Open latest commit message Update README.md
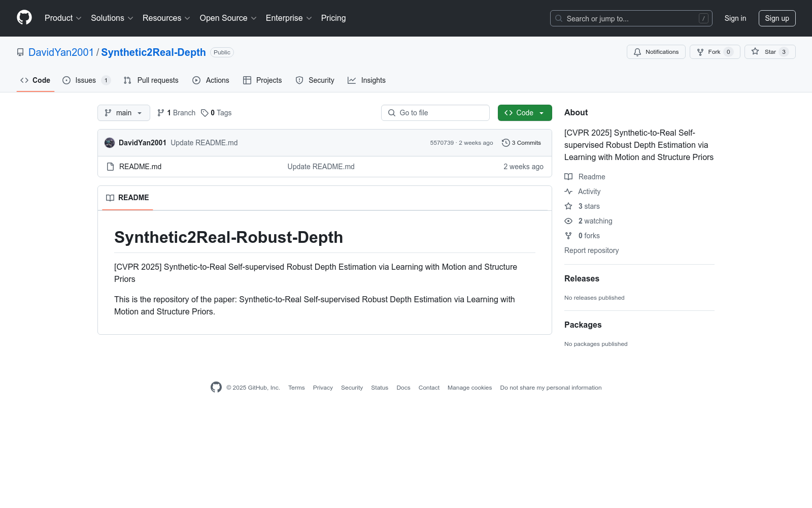Image resolution: width=812 pixels, height=508 pixels. 204,143
